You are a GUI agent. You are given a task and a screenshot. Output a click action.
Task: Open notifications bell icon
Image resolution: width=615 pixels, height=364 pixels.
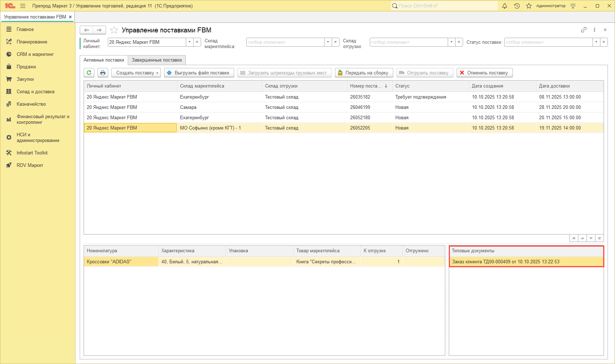point(504,6)
